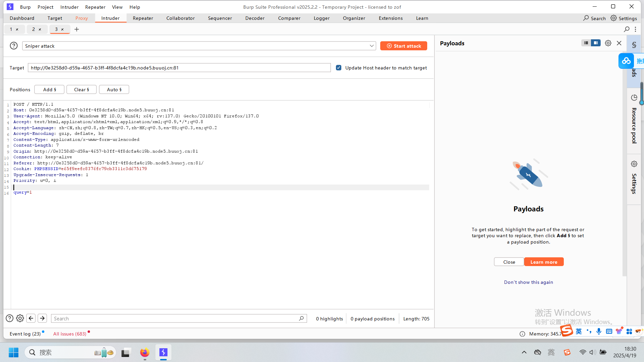Screen dimensions: 644x362
Task: Switch to the Organizer tab
Action: (354, 18)
